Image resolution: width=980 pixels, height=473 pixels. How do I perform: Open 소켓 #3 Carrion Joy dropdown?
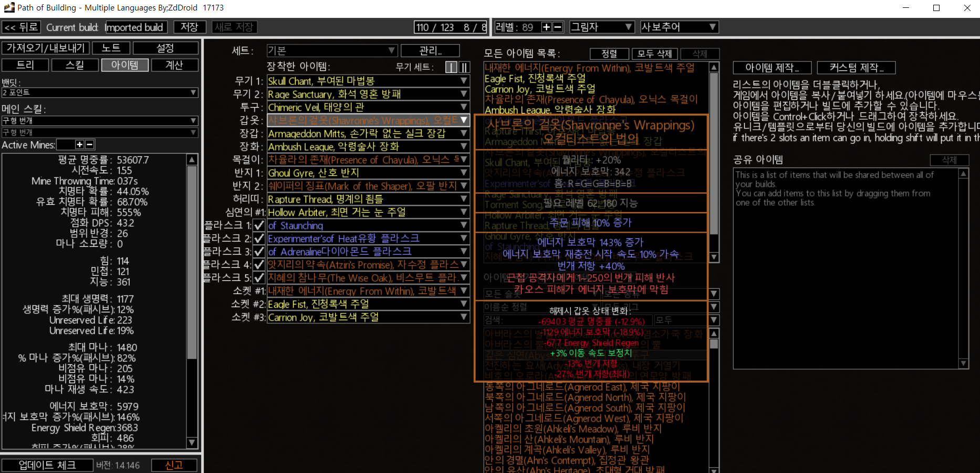pos(368,317)
